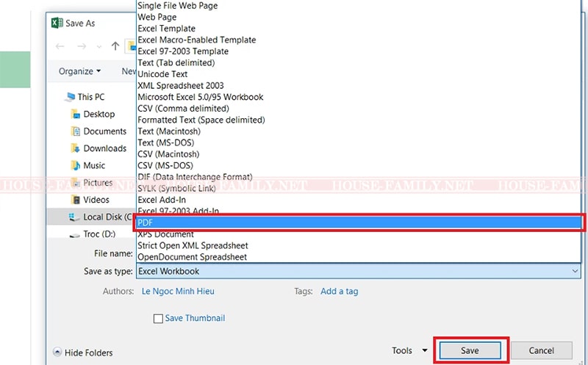The width and height of the screenshot is (588, 365).
Task: Click the Documents folder icon
Action: pos(76,131)
